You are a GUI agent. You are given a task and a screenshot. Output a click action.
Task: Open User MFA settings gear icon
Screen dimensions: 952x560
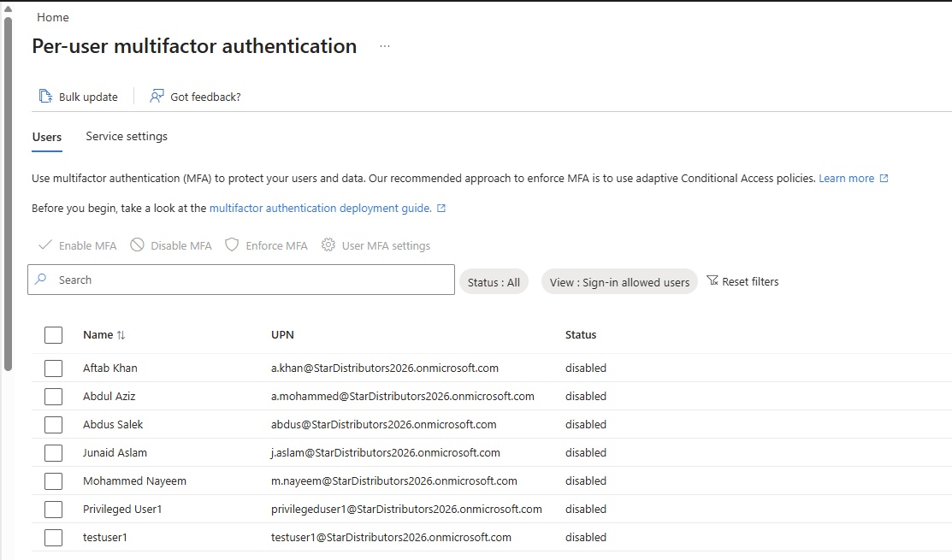[328, 245]
